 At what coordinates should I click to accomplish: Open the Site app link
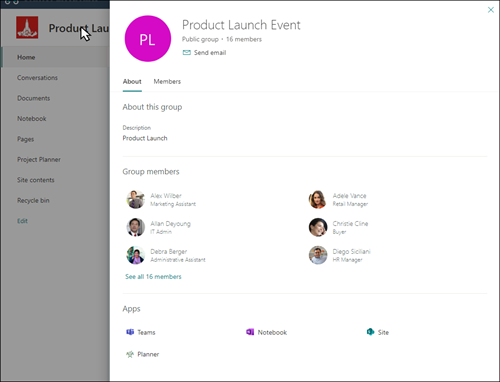(383, 332)
